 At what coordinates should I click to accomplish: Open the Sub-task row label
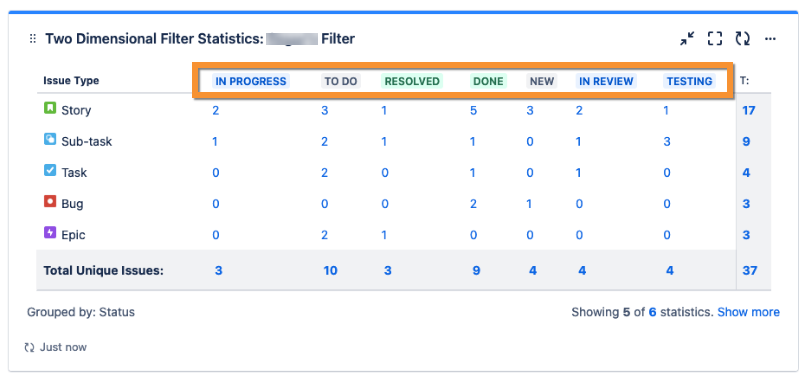87,141
